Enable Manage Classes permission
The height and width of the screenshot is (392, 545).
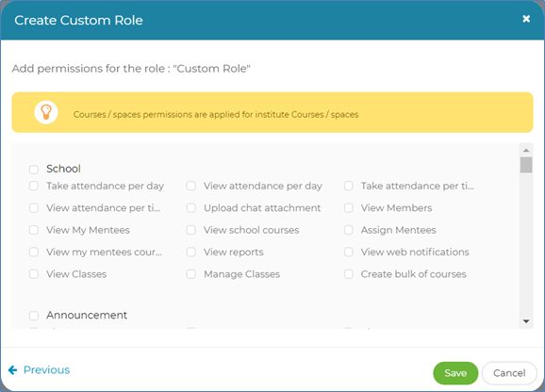coord(191,274)
